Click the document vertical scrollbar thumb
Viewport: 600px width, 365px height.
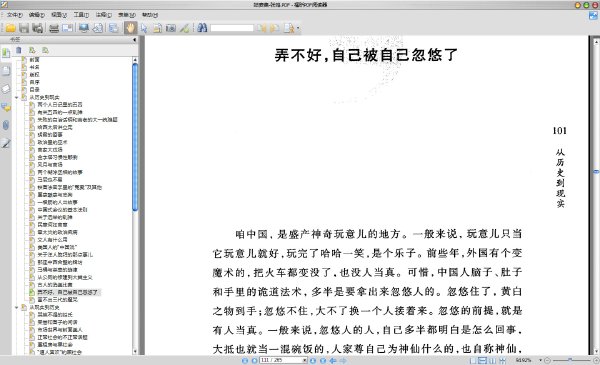(596, 171)
